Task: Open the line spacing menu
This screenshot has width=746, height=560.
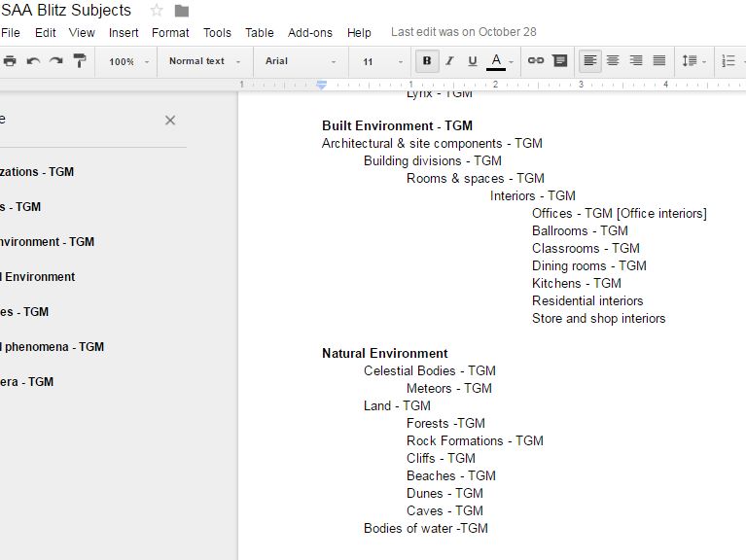Action: 693,61
